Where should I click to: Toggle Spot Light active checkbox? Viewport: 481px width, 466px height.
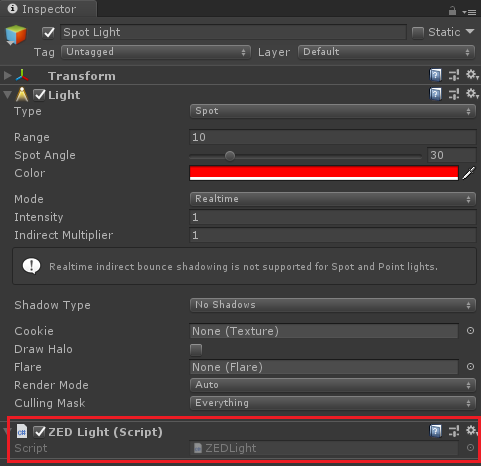[49, 32]
